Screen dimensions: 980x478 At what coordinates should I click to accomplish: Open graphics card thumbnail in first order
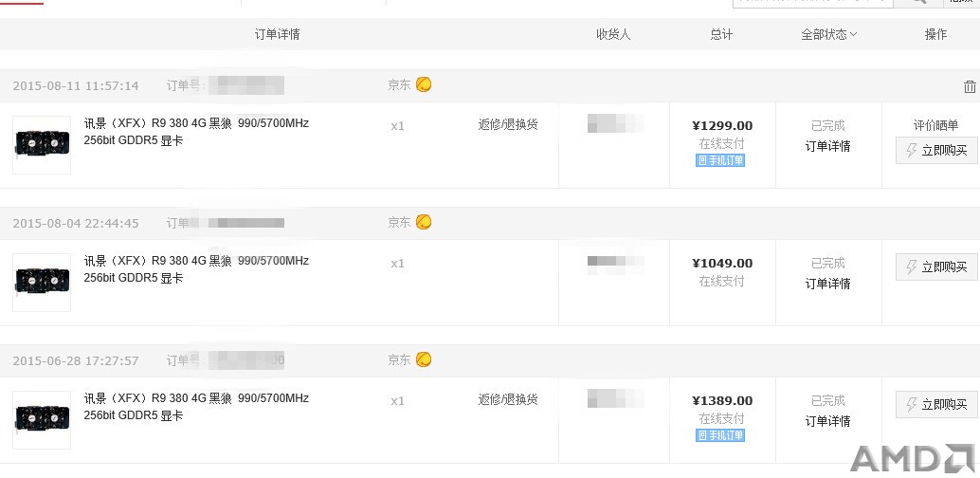point(42,145)
